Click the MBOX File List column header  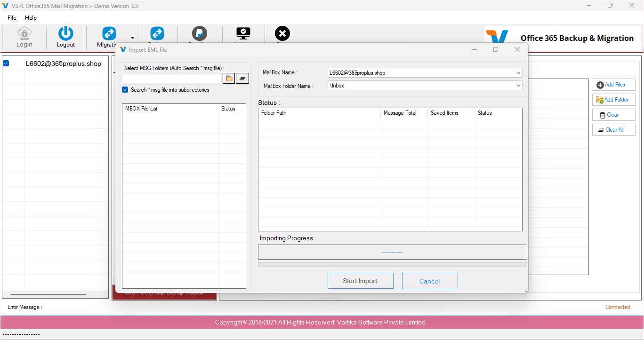pos(170,109)
